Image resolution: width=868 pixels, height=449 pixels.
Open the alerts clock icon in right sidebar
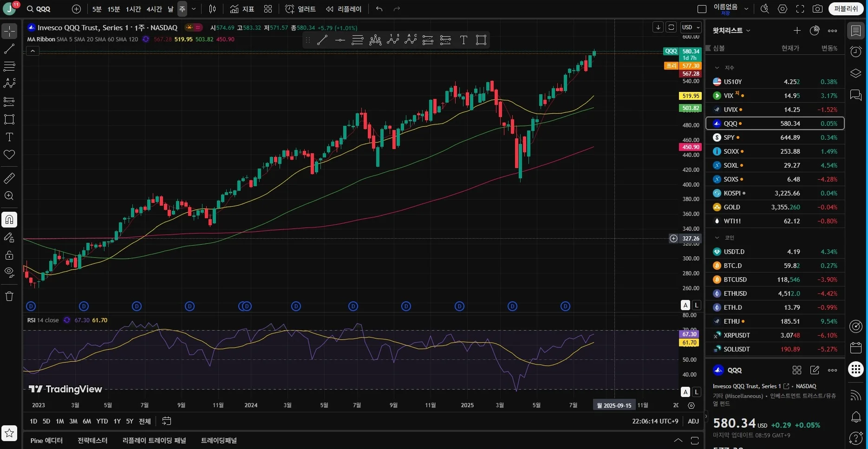pyautogui.click(x=856, y=52)
